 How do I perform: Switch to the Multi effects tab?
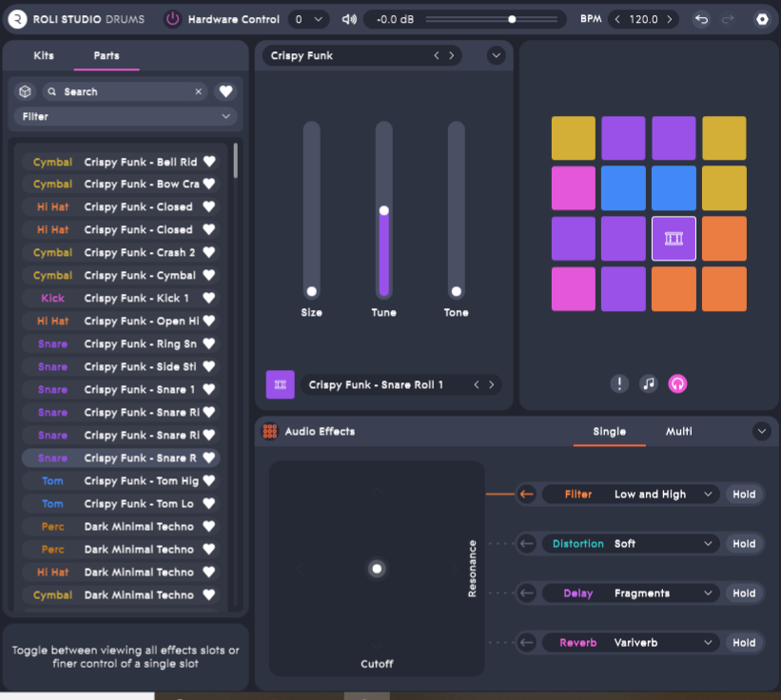[x=678, y=431]
